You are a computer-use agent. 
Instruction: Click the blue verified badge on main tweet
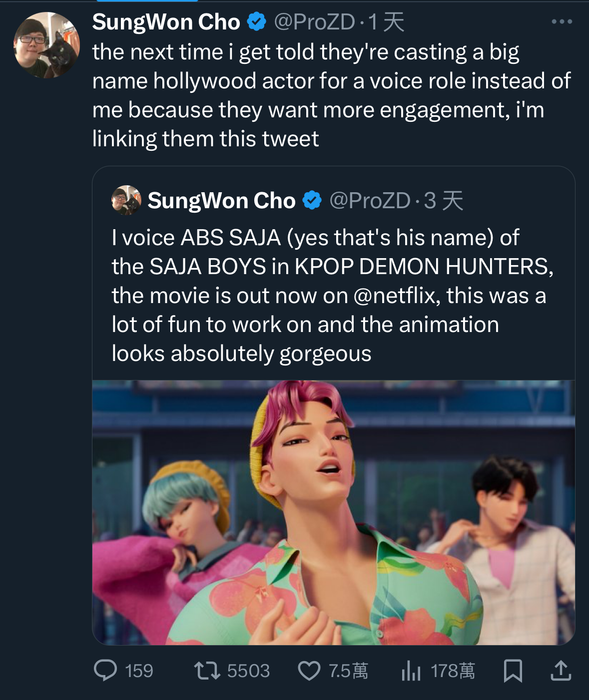pyautogui.click(x=257, y=22)
